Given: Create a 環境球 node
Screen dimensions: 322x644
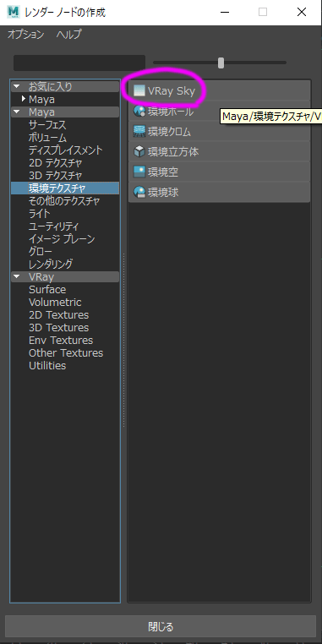Looking at the screenshot, I should pos(220,192).
